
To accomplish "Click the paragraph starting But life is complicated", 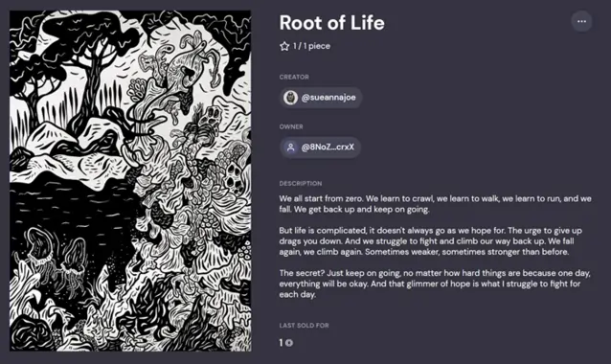I will [431, 241].
